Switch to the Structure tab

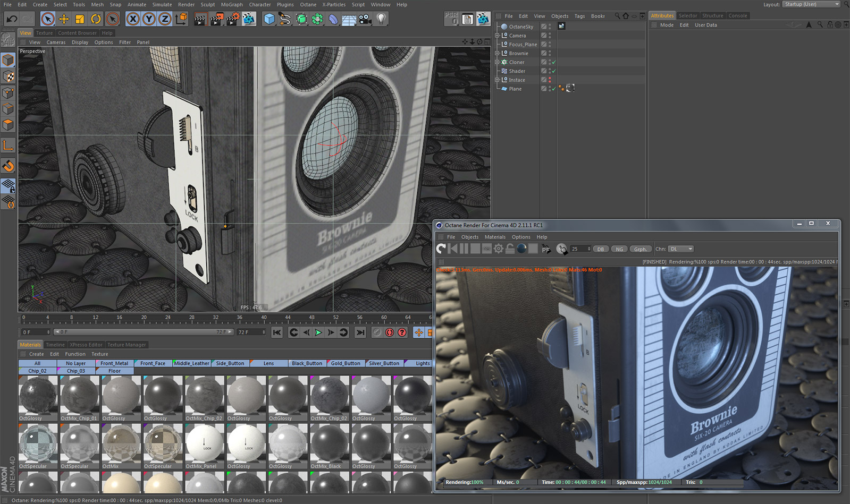coord(712,16)
